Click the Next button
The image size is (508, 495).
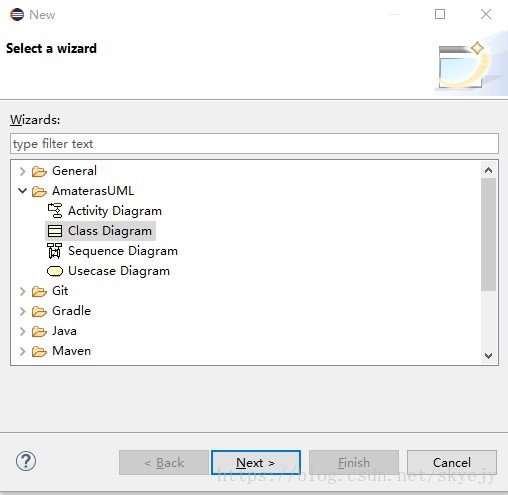pyautogui.click(x=256, y=463)
